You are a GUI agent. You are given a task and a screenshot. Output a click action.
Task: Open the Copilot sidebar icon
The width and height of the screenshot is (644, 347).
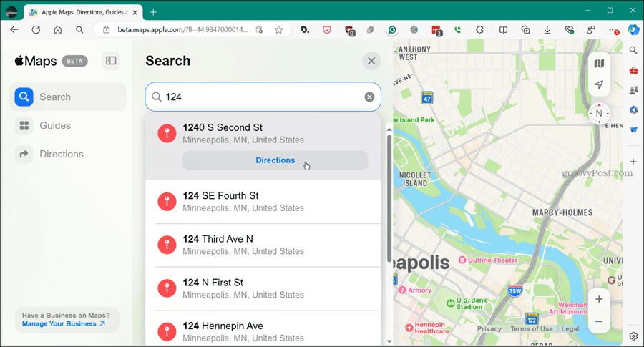633,29
